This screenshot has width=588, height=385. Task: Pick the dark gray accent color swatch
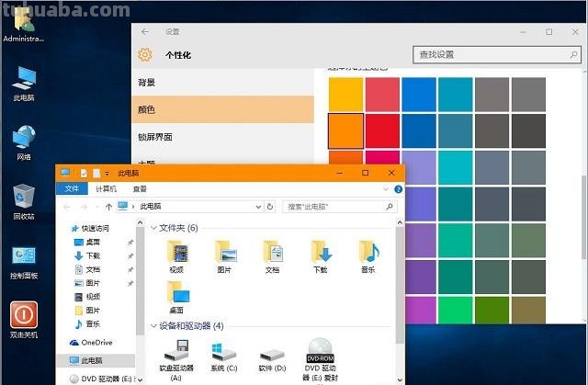[529, 131]
